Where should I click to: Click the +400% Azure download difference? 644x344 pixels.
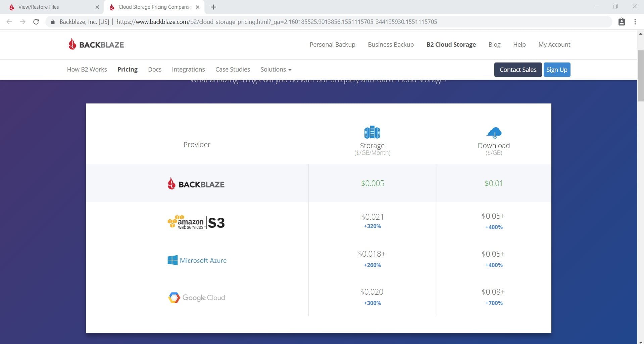(x=494, y=265)
